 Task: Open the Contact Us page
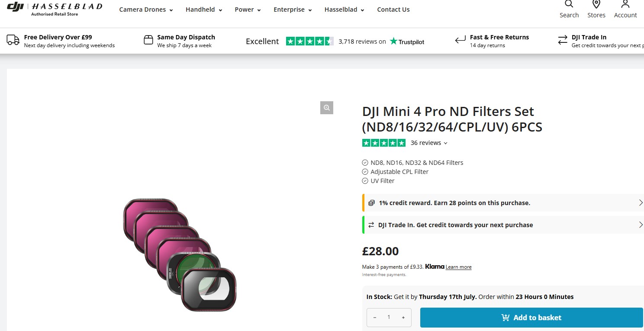[x=393, y=10]
